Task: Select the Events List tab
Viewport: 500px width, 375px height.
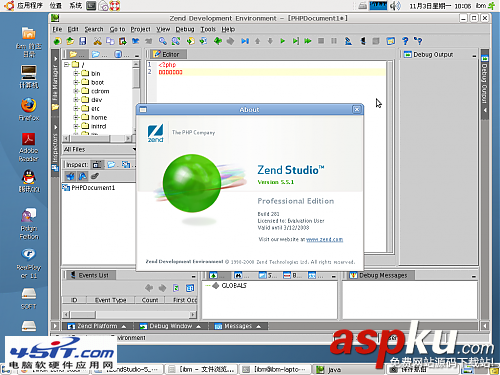Action: pos(90,275)
